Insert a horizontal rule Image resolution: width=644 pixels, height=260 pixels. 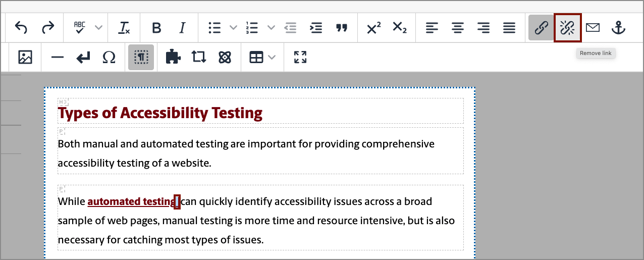58,57
